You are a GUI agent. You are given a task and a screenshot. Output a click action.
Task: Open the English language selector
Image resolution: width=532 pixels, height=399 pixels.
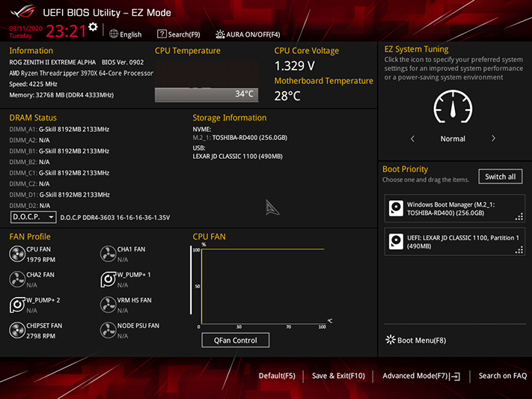tap(126, 34)
